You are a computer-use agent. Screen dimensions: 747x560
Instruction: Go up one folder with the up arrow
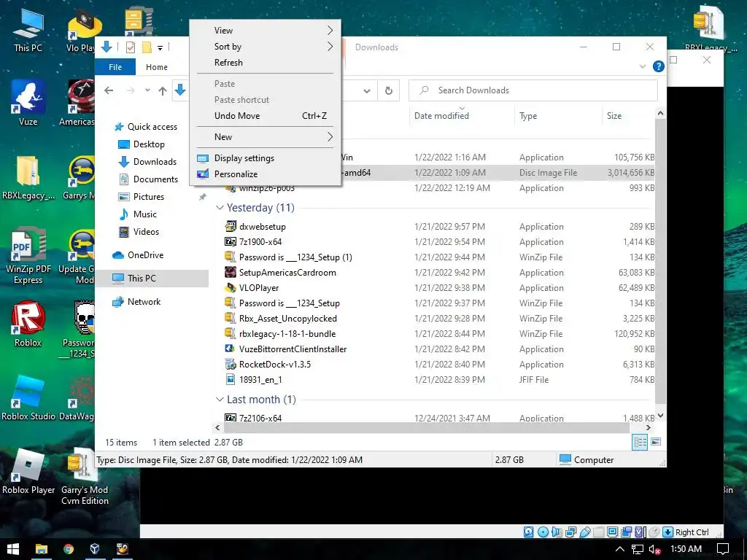163,90
